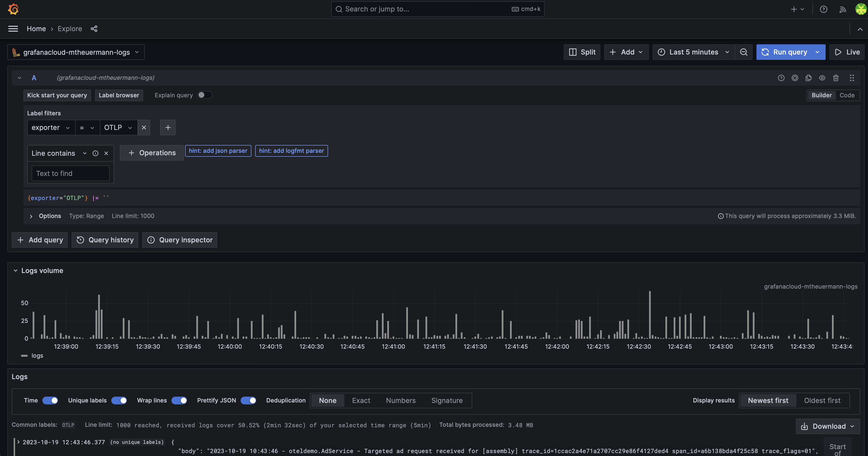Select Signature deduplication option
Screen dimensions: 868x456
447,400
